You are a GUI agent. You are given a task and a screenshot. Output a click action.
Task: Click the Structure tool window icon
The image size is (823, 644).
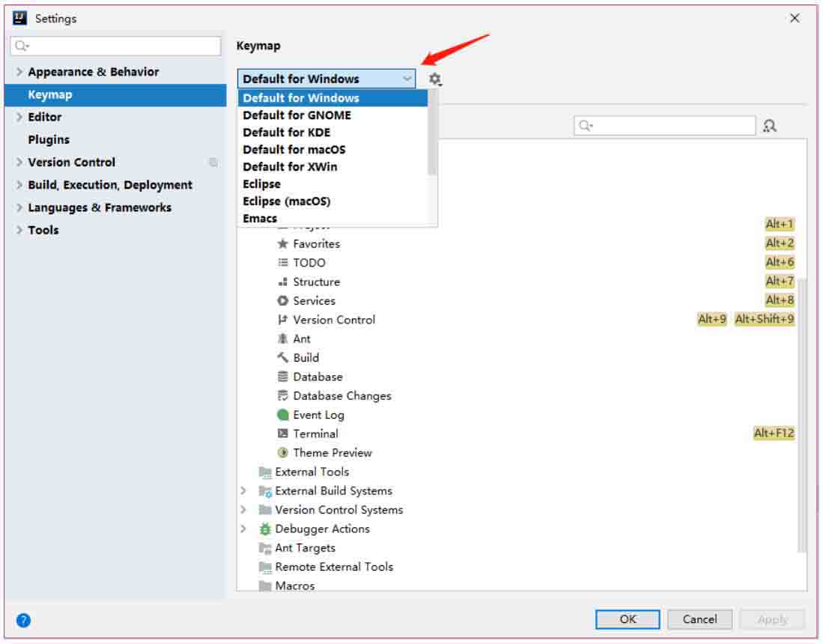[282, 282]
